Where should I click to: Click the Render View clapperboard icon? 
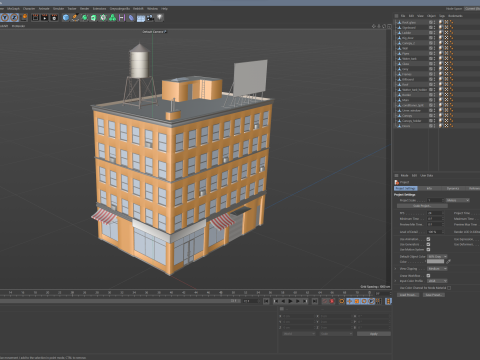click(35, 18)
